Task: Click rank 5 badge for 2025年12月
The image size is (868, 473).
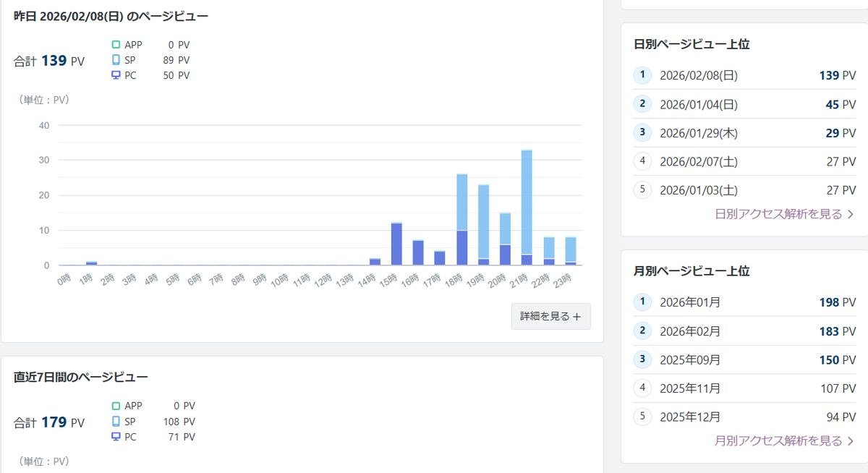Action: pos(642,417)
